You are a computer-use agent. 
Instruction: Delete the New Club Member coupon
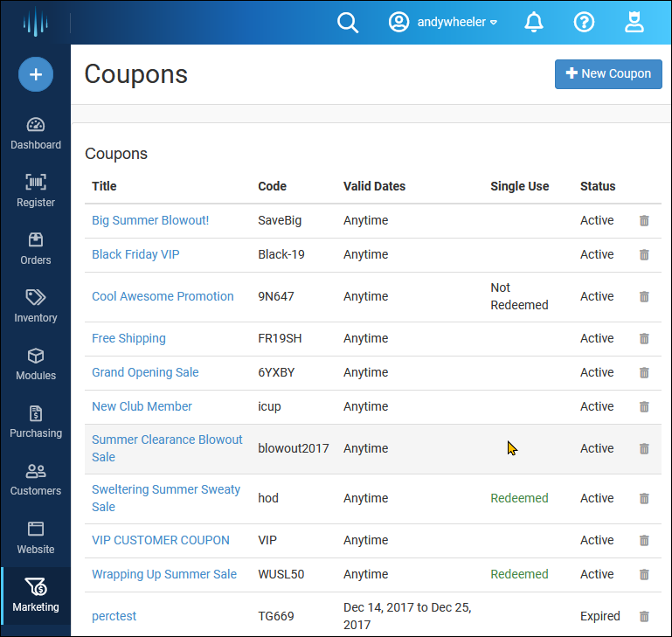click(644, 407)
